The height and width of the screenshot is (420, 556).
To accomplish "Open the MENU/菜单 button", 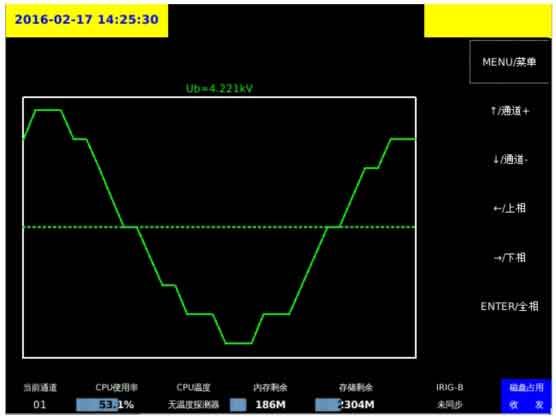I will [509, 62].
